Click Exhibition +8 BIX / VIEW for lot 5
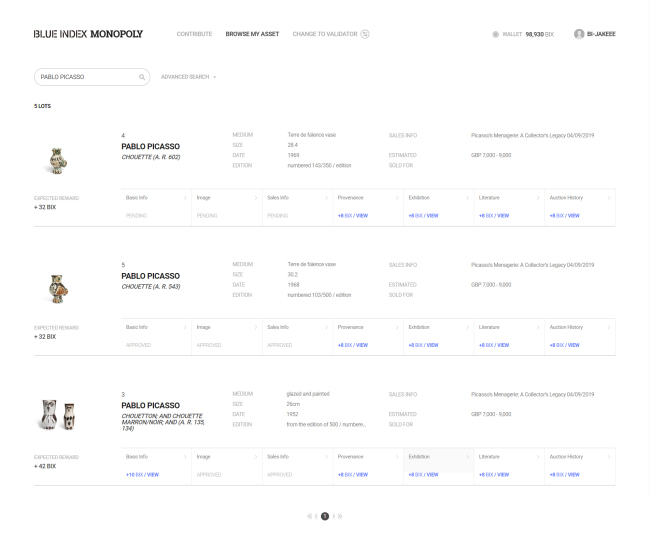Viewport: 650px width, 547px height. (423, 345)
